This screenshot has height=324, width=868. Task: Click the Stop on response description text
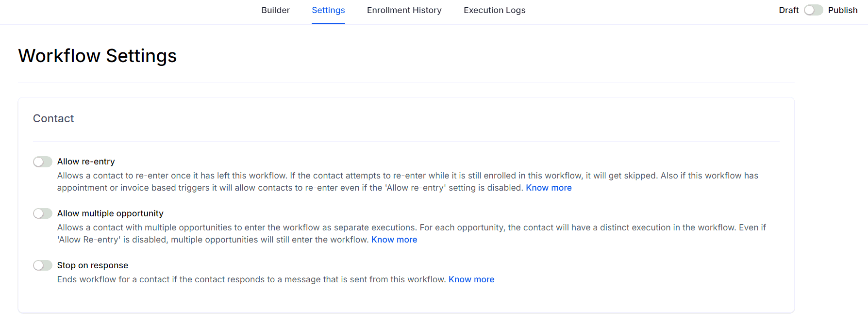tap(251, 279)
